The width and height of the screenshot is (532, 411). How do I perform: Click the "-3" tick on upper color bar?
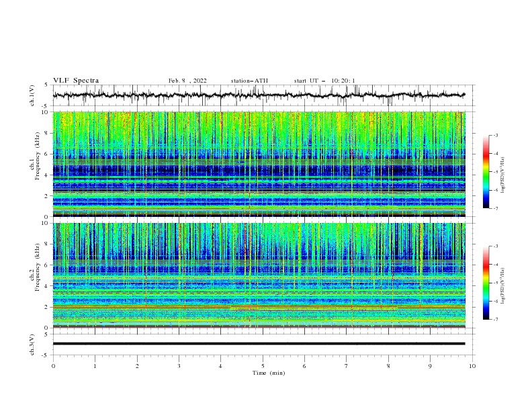tap(495, 135)
